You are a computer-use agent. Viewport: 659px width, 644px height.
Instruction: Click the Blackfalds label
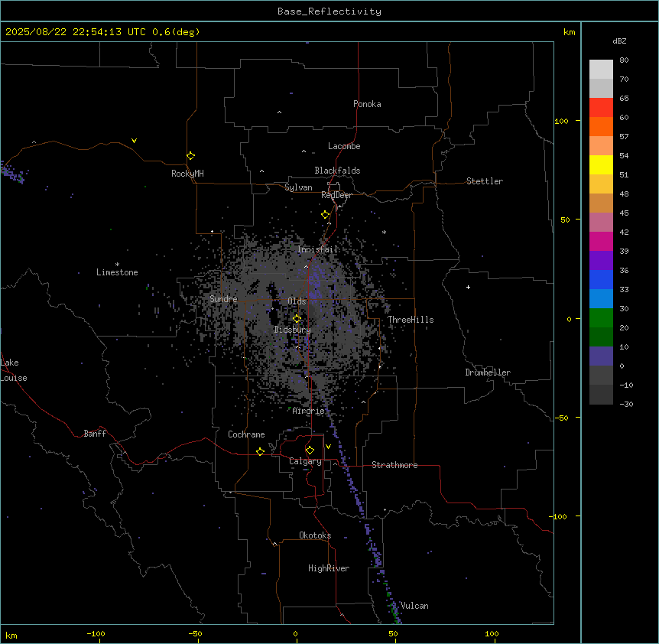tap(337, 171)
